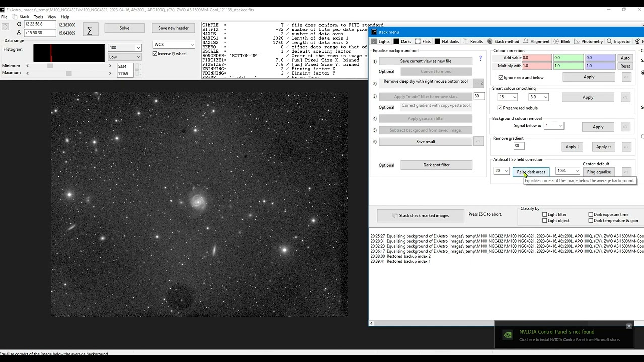This screenshot has height=362, width=644.
Task: Open the Help menu
Action: [x=65, y=17]
